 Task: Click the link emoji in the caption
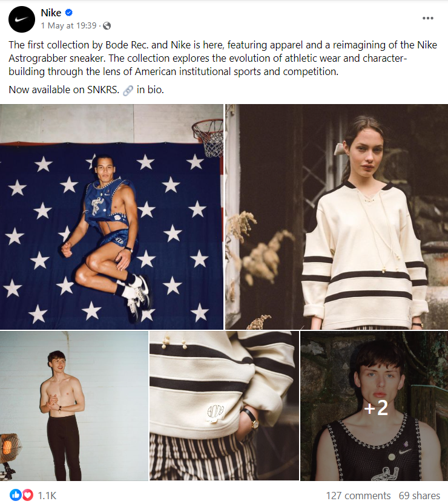(128, 90)
